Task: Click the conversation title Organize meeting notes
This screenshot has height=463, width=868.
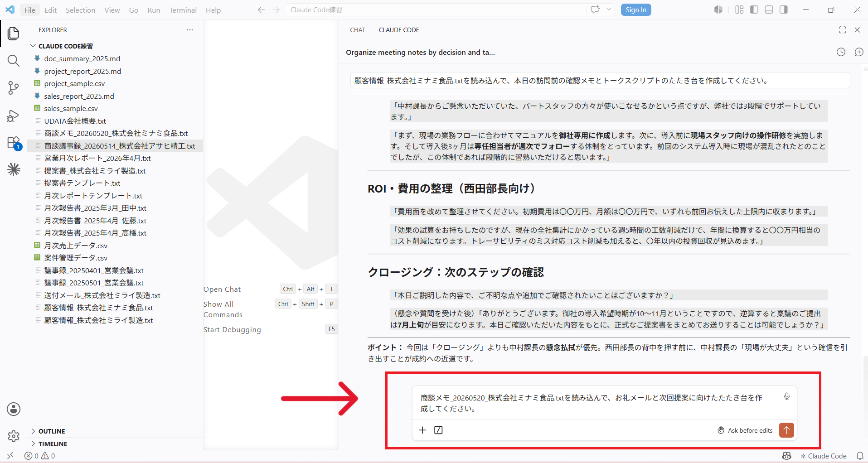Action: pyautogui.click(x=420, y=52)
